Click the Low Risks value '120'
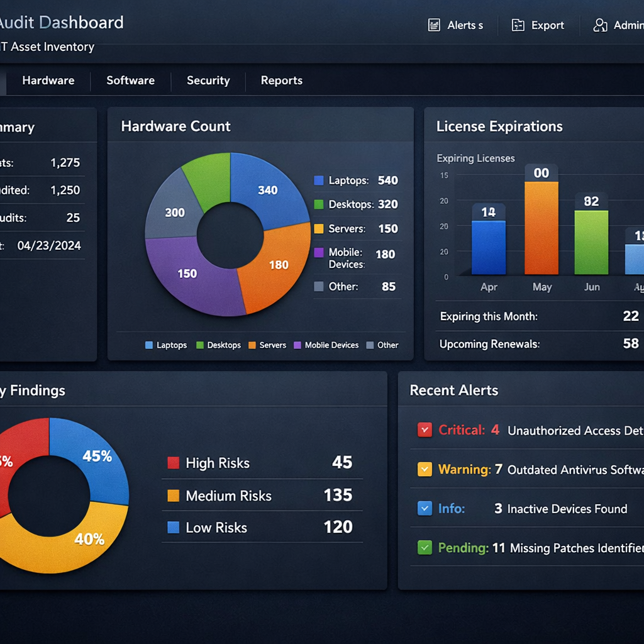644x644 pixels. pos(338,527)
